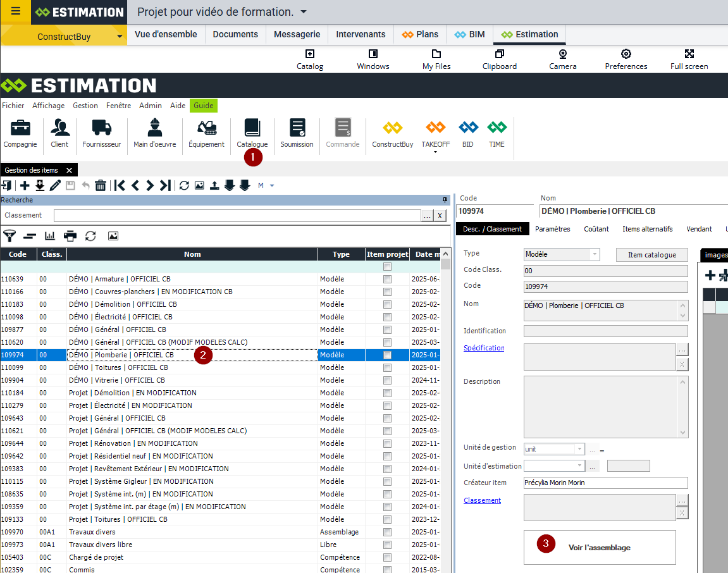Toggle Item projet checkbox for DÉMO Plomberie
The width and height of the screenshot is (728, 573).
[387, 355]
